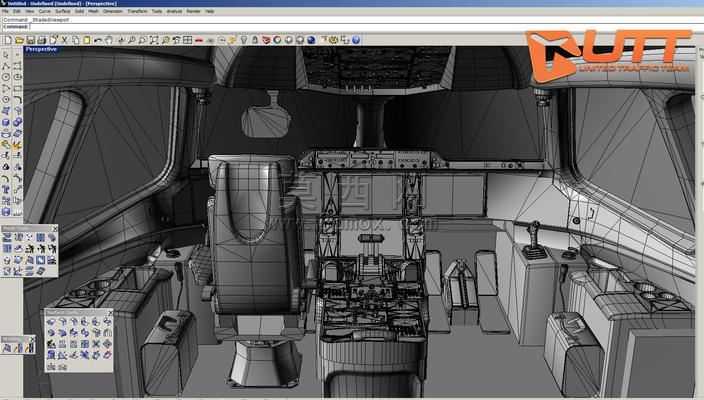The width and height of the screenshot is (704, 400).
Task: Close the upper floating toolbar panel
Action: [x=55, y=229]
